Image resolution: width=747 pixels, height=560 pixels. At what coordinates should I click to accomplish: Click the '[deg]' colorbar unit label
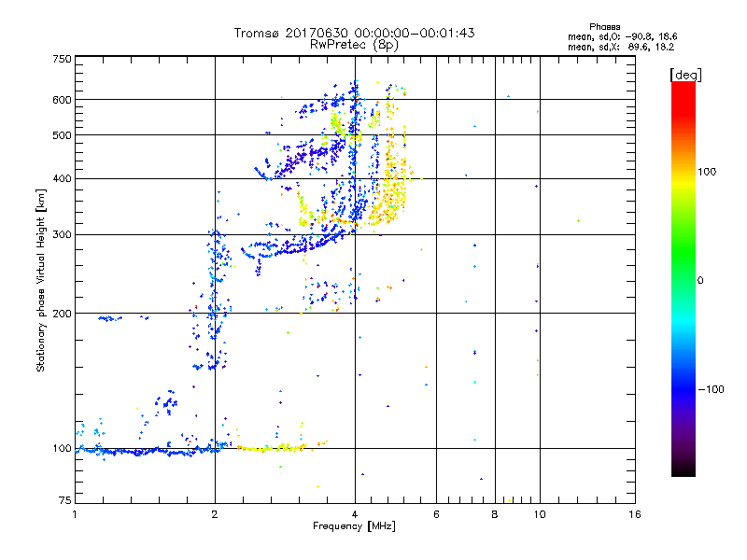(685, 76)
